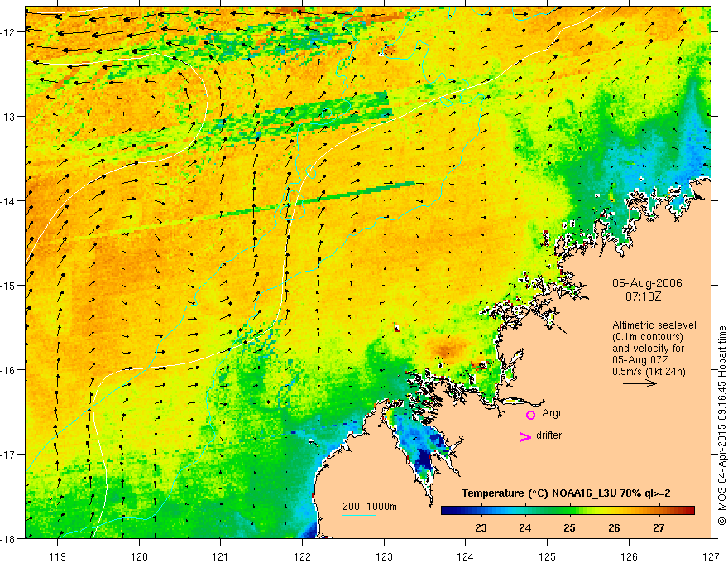Click the 'Argo' legend label
Image resolution: width=728 pixels, height=563 pixels.
(553, 413)
